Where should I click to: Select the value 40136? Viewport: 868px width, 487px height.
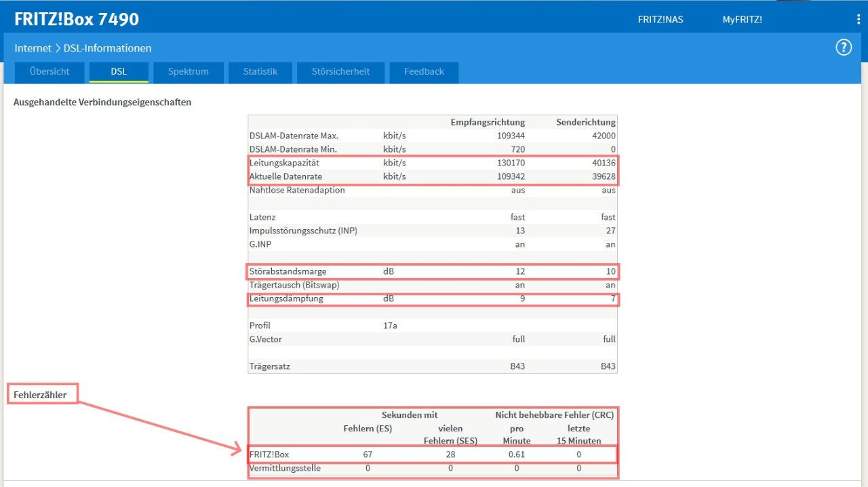tap(604, 163)
